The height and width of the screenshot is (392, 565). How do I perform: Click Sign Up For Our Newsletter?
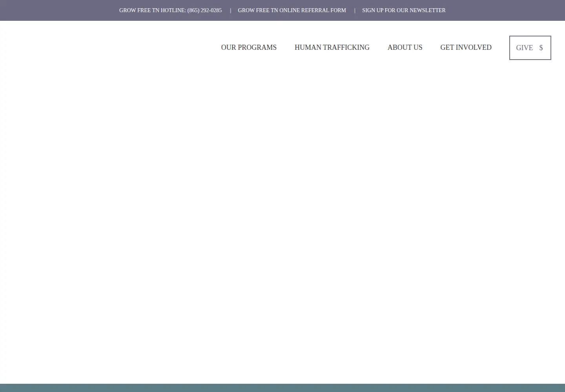(404, 10)
